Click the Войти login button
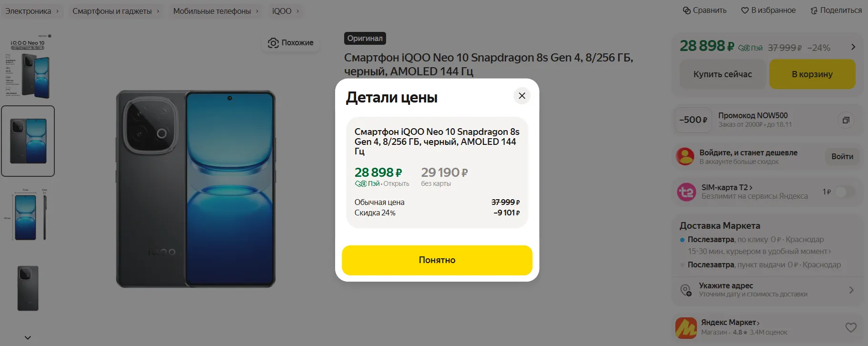868x346 pixels. [842, 156]
